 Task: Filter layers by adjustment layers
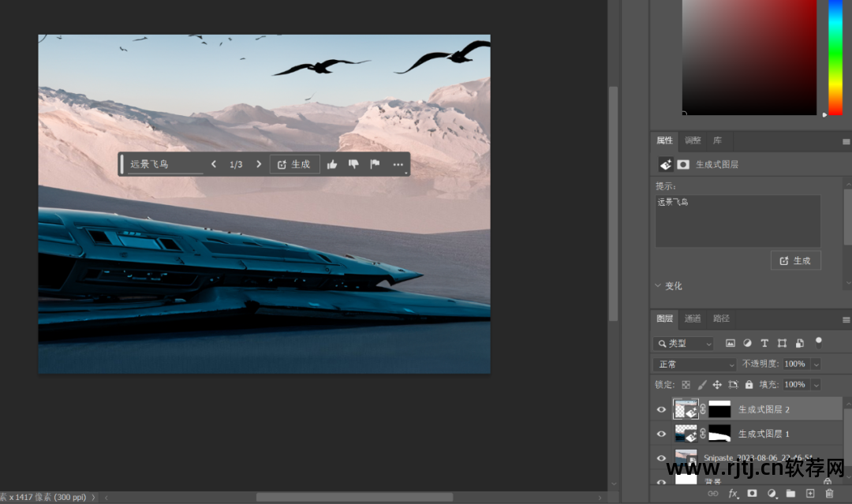[x=748, y=343]
